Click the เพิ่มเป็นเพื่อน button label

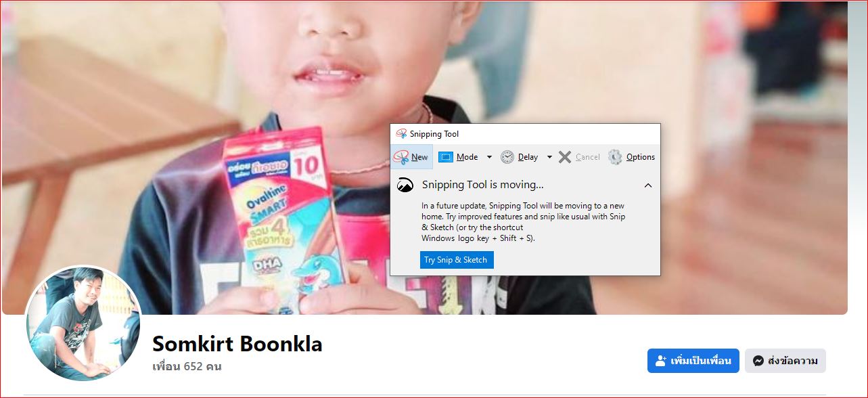701,361
